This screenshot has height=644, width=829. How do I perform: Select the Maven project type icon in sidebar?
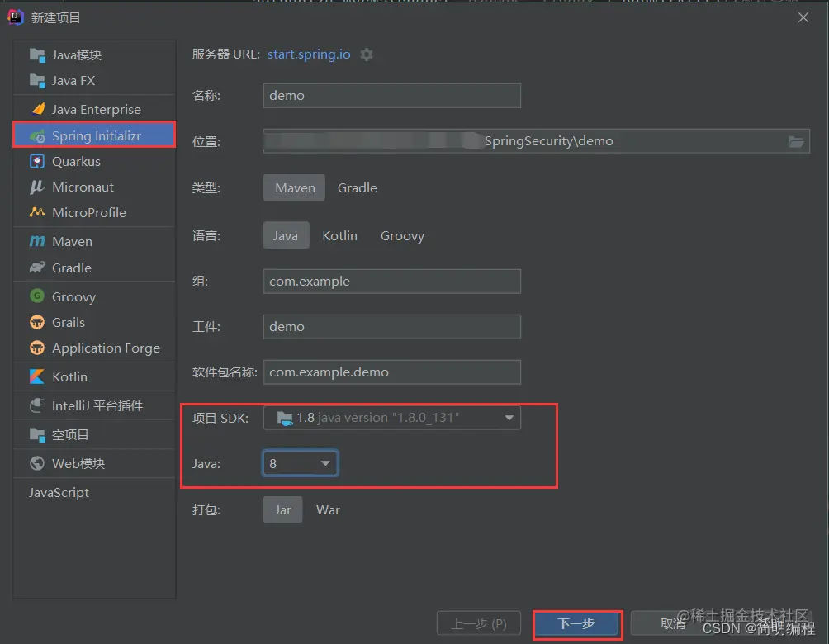tap(37, 241)
